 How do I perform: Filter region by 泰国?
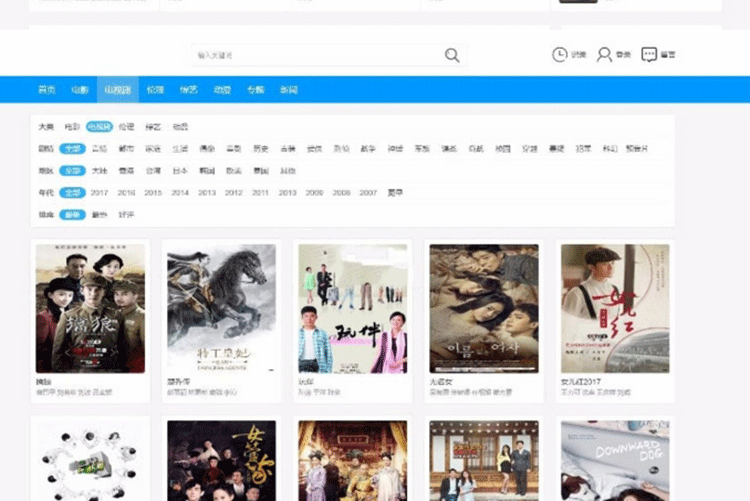[x=261, y=171]
